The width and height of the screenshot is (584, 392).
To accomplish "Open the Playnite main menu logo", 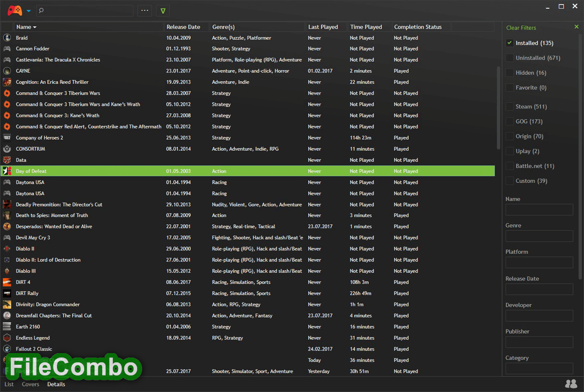I will tap(15, 10).
